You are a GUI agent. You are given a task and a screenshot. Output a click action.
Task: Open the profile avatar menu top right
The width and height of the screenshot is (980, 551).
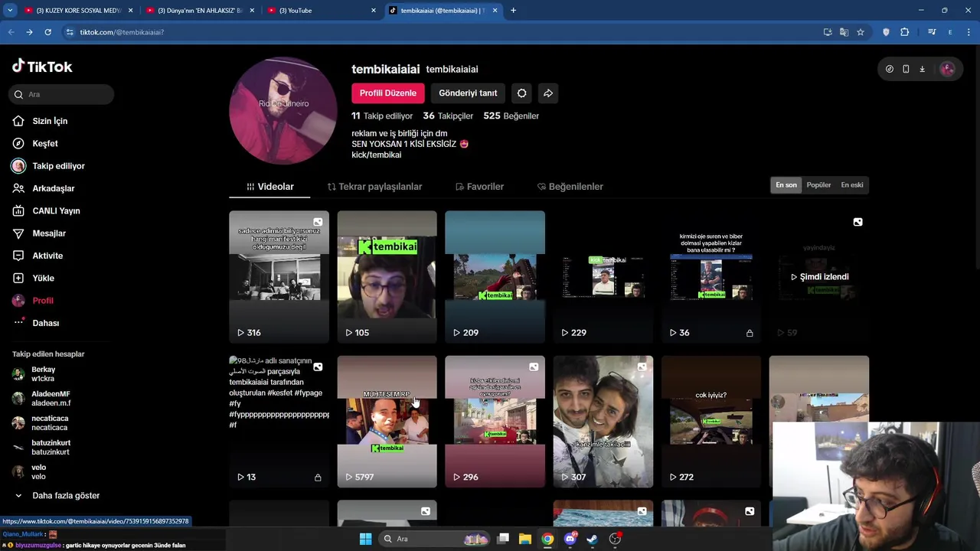(947, 69)
